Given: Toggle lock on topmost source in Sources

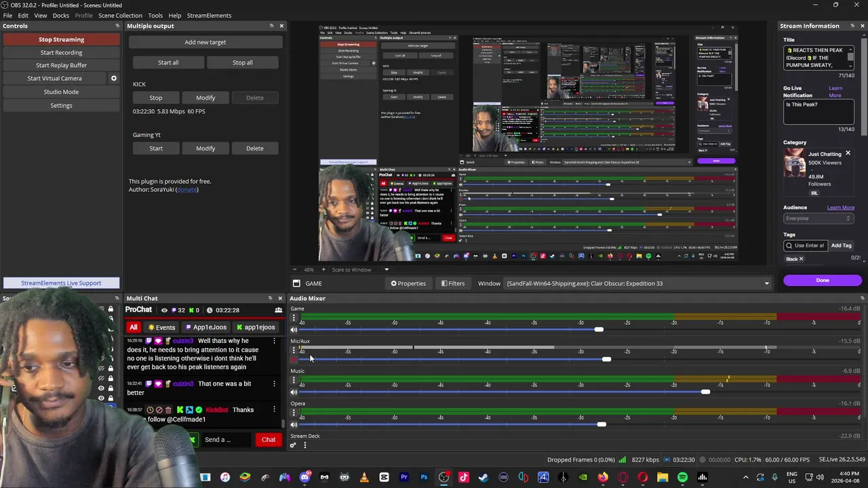Looking at the screenshot, I should (x=111, y=309).
